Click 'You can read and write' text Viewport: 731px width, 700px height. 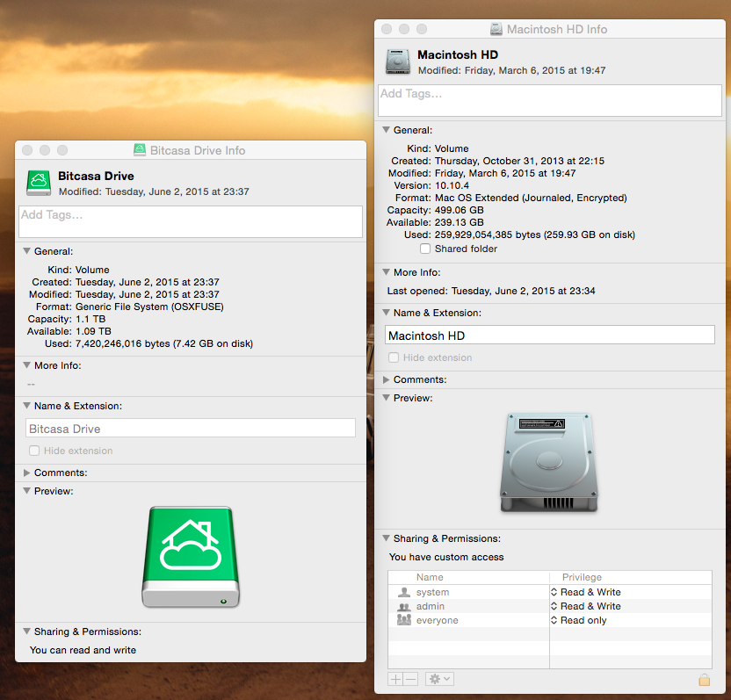tap(83, 650)
